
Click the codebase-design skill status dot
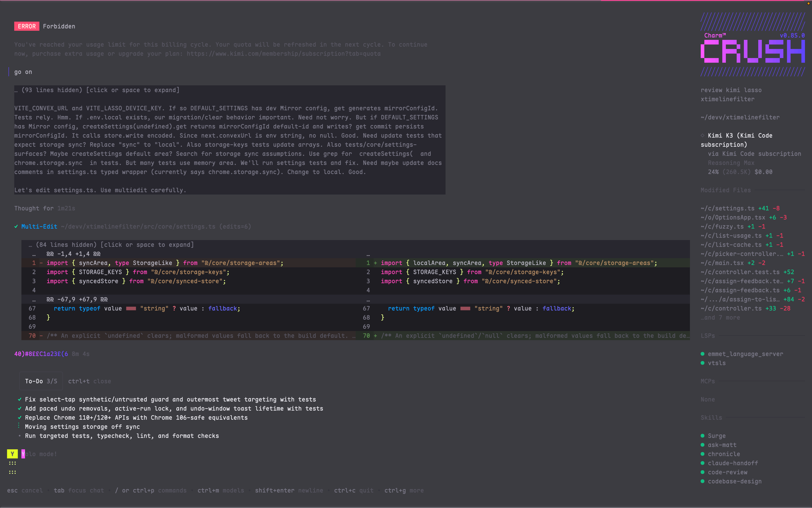(x=703, y=482)
